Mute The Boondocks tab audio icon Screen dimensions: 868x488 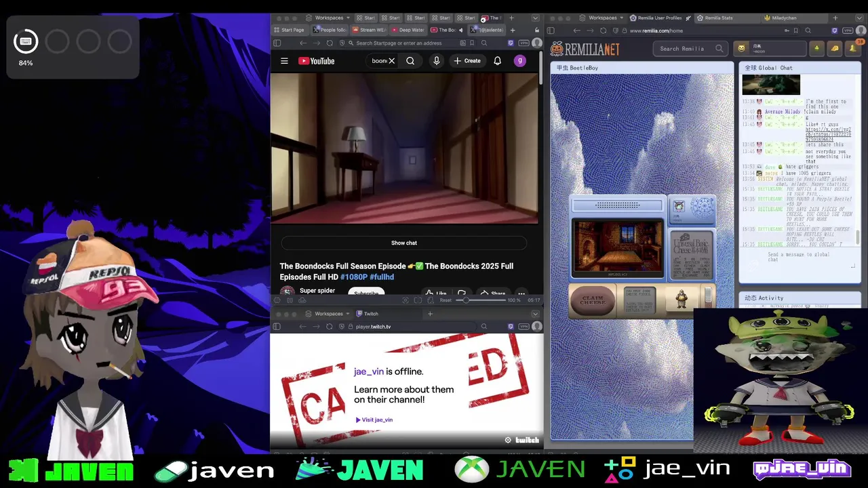coord(460,30)
